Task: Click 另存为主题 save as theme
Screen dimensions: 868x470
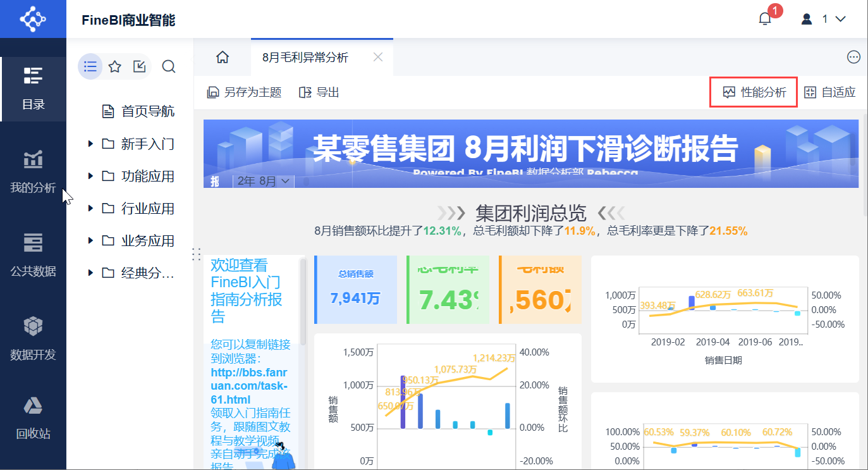Action: pyautogui.click(x=244, y=92)
